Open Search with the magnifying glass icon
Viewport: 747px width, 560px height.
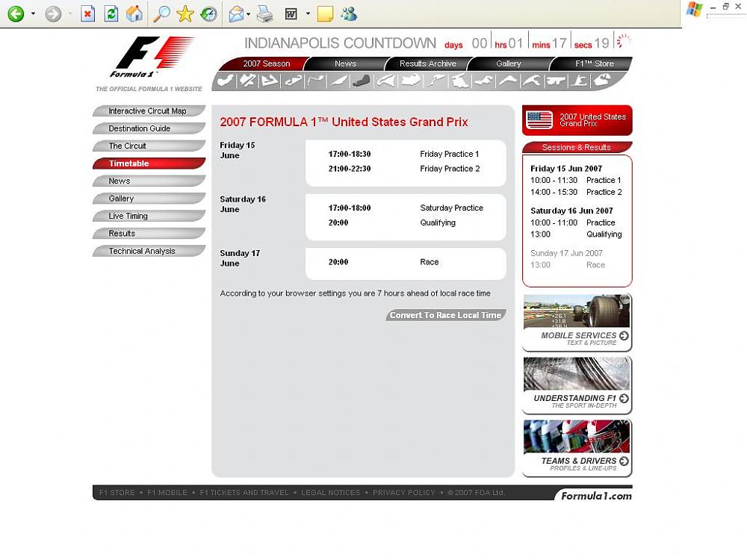pos(161,13)
